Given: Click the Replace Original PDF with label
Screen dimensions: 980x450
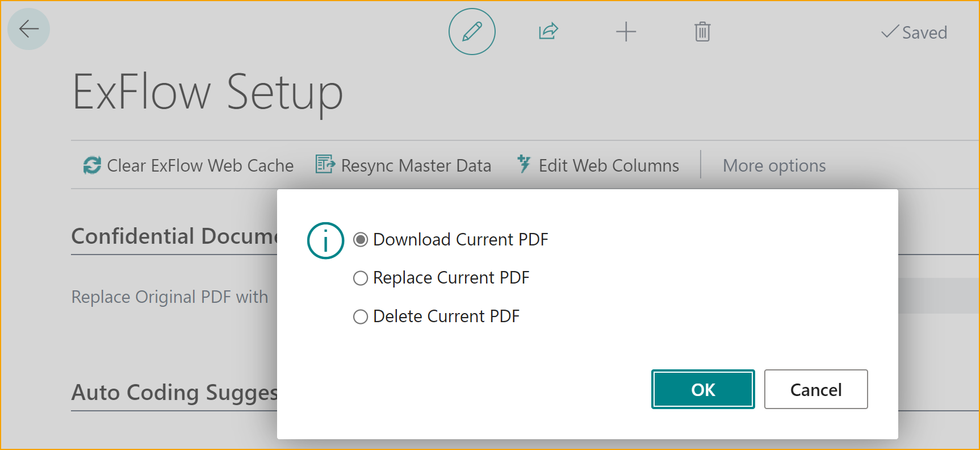Looking at the screenshot, I should 170,297.
